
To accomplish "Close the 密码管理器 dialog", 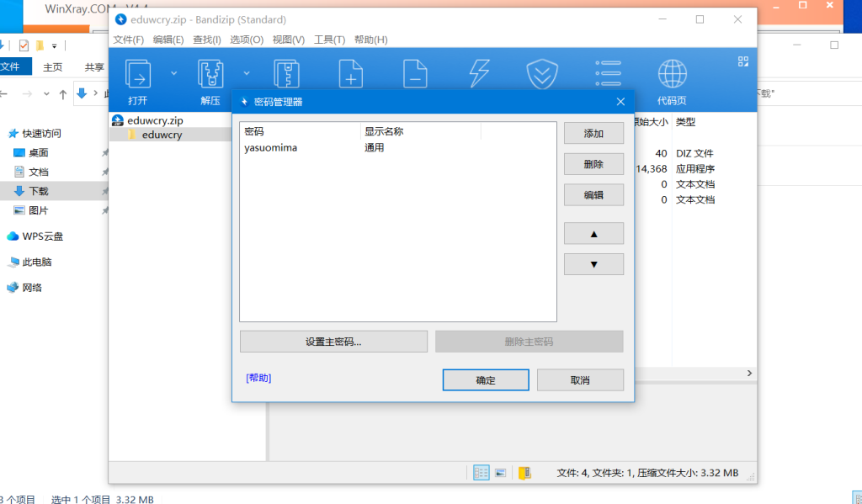I will 620,102.
